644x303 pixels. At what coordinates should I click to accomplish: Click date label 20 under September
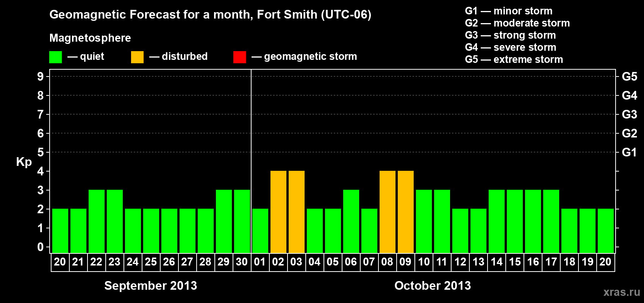(60, 262)
